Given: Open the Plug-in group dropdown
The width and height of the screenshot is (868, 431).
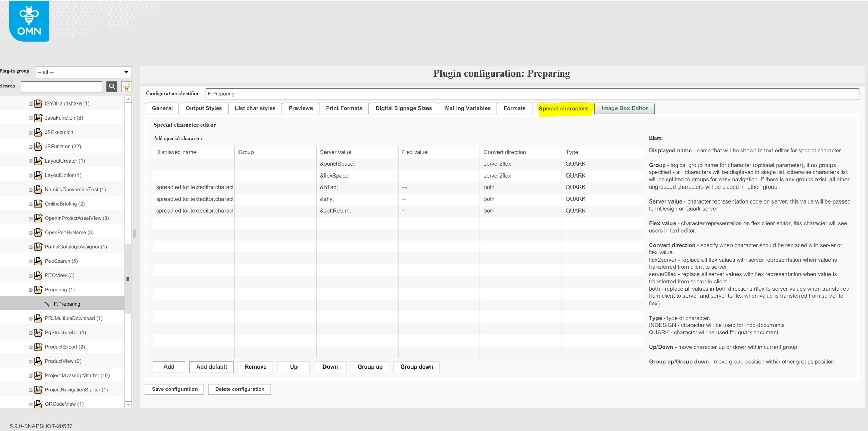Looking at the screenshot, I should coord(126,72).
